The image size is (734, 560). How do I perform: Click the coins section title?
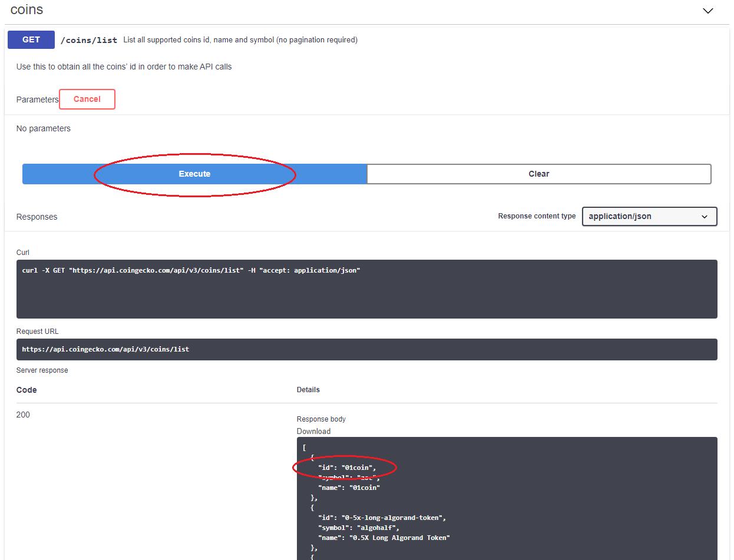pyautogui.click(x=27, y=10)
